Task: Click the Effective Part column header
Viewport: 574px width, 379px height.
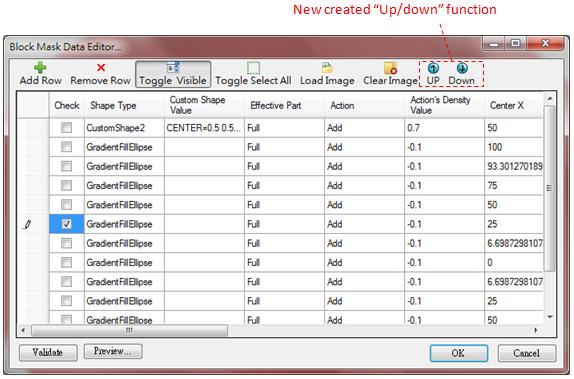Action: (x=284, y=105)
